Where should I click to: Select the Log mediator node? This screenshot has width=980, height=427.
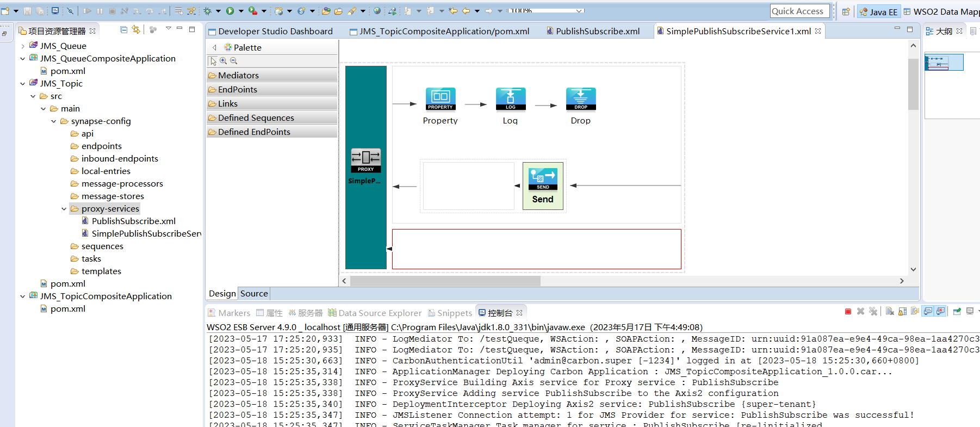[x=511, y=99]
